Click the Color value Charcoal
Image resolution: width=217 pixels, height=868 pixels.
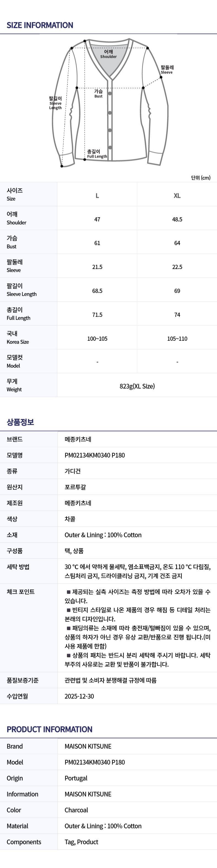pos(76,810)
